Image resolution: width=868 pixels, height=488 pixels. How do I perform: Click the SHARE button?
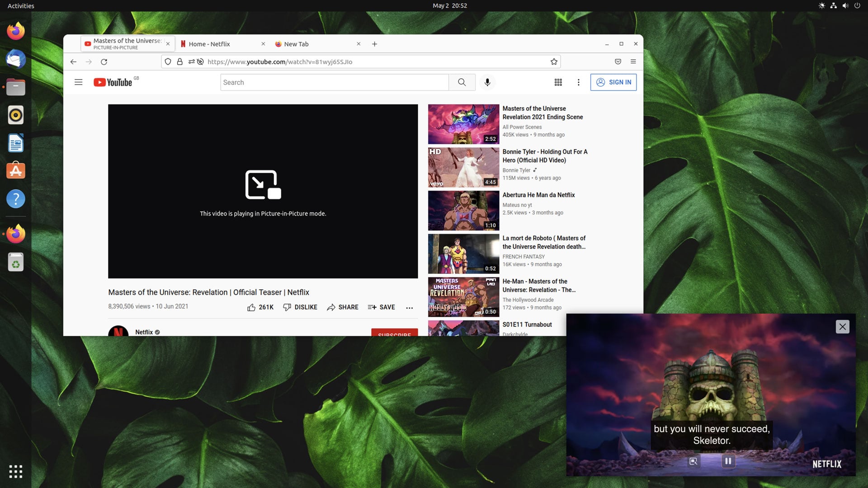point(343,307)
